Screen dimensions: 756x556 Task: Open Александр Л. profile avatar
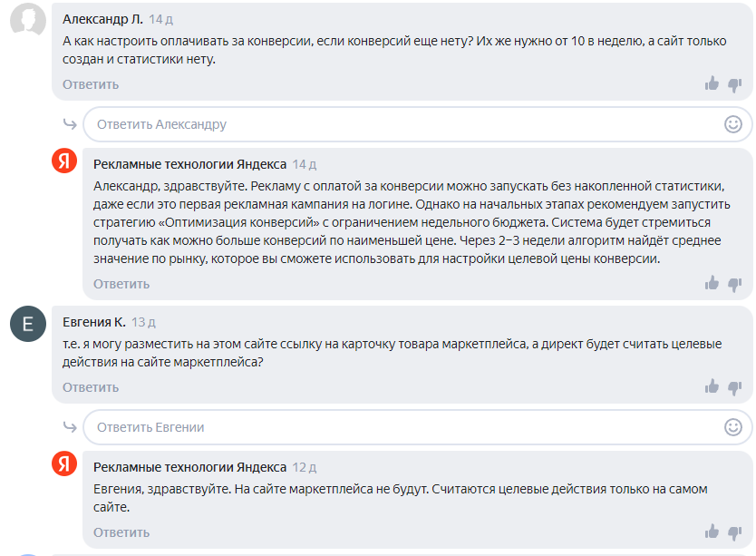click(28, 21)
